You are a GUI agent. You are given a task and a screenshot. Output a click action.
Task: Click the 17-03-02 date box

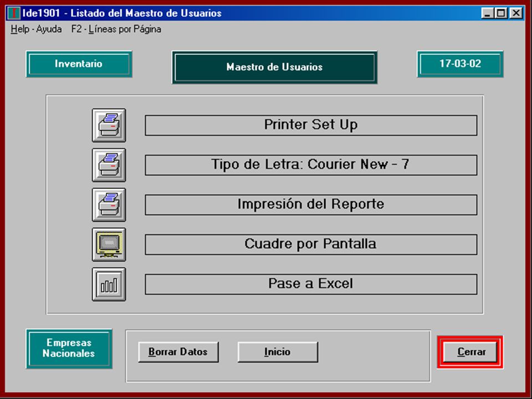click(460, 64)
